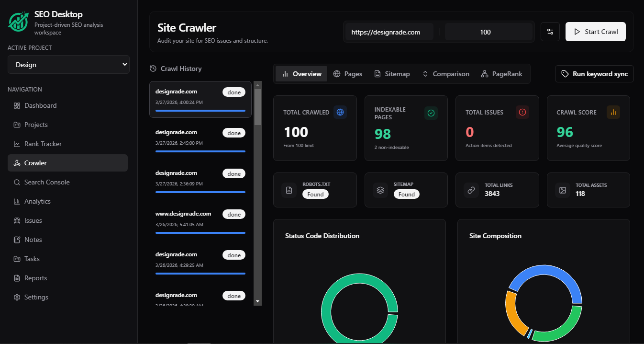Switch to the Comparison tab

coord(445,74)
